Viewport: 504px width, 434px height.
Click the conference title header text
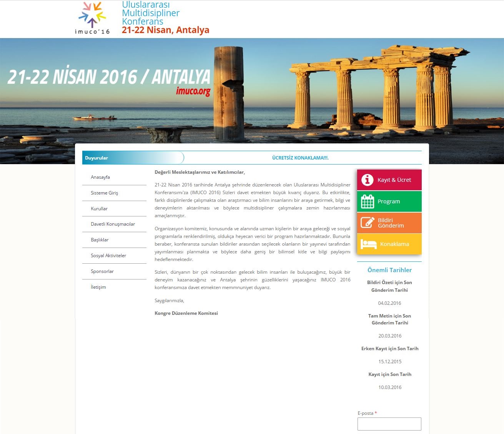tap(151, 13)
